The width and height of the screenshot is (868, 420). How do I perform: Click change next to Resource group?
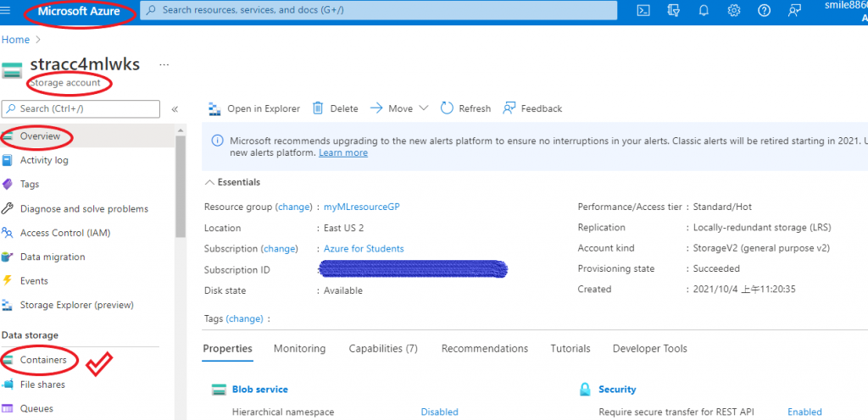click(294, 207)
